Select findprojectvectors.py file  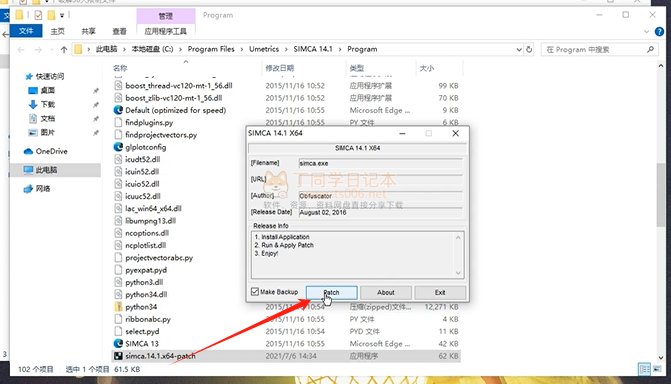point(161,135)
